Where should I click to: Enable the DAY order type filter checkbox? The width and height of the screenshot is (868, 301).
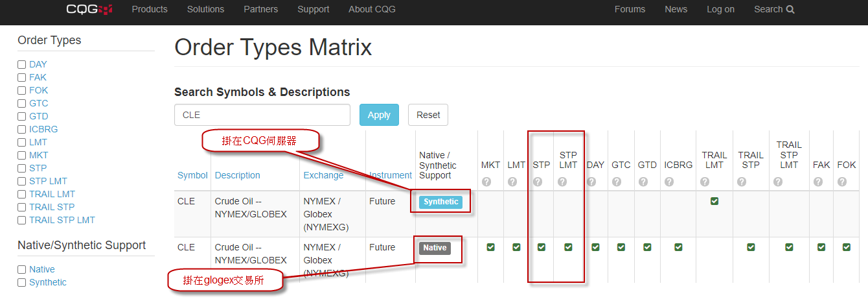coord(21,65)
